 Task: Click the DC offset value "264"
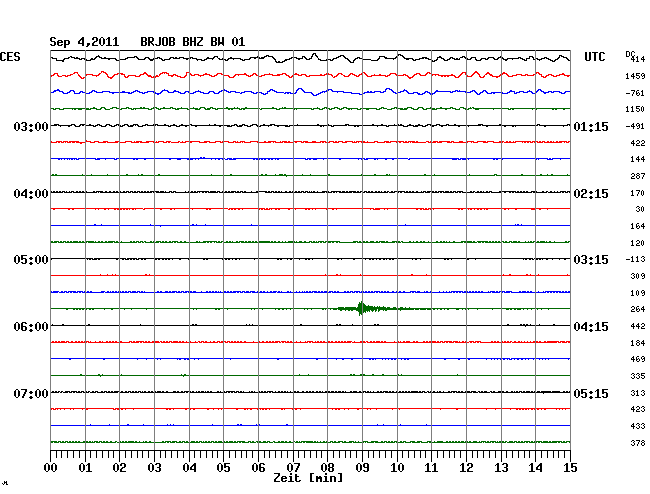(x=638, y=309)
